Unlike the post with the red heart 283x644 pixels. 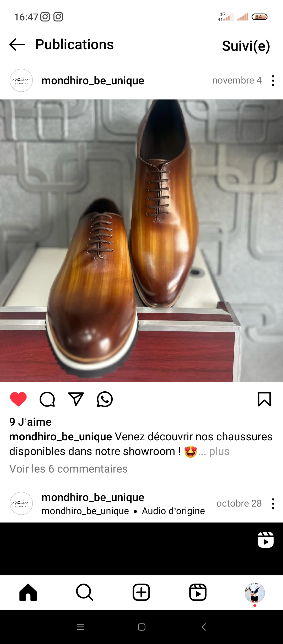pyautogui.click(x=18, y=399)
